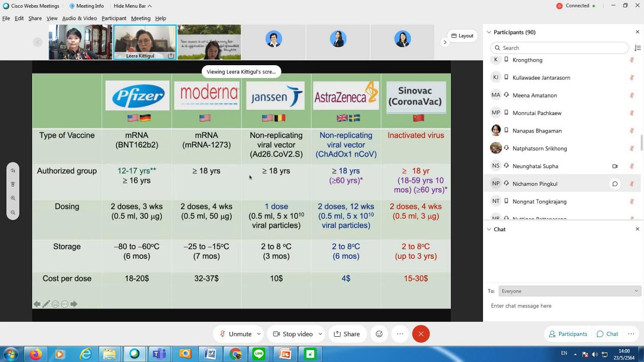Open the remote control request tool

(13, 184)
